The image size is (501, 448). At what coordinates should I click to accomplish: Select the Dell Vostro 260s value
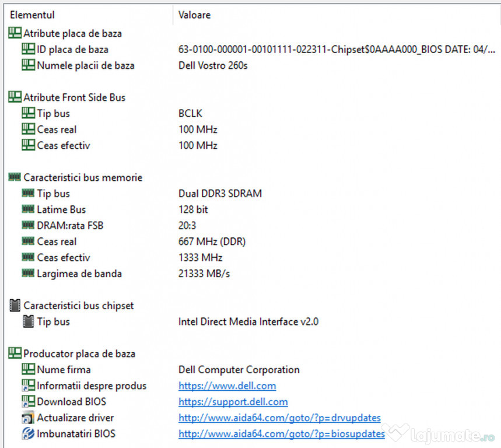[213, 65]
